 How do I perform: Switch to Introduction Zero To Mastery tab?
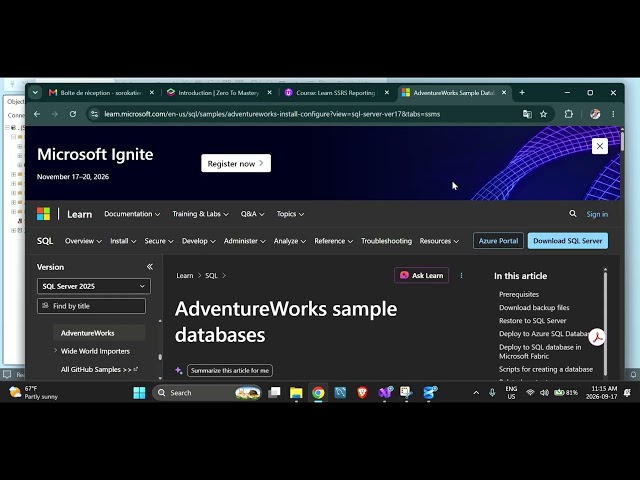pos(214,93)
